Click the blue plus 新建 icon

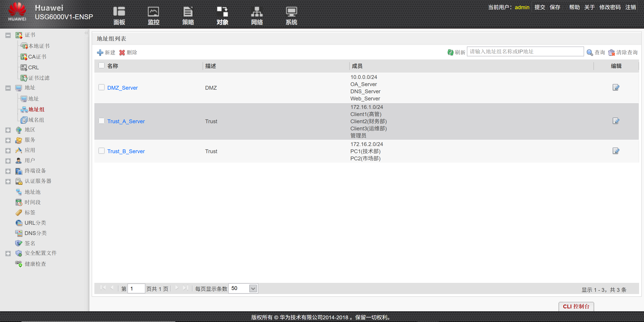coord(100,53)
